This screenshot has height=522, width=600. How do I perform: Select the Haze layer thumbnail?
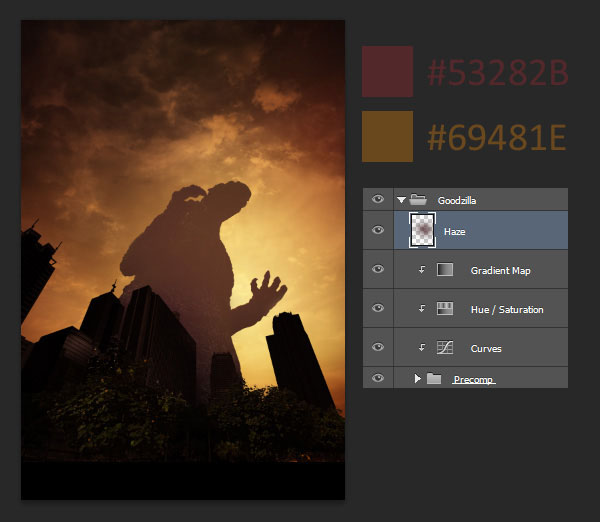422,230
